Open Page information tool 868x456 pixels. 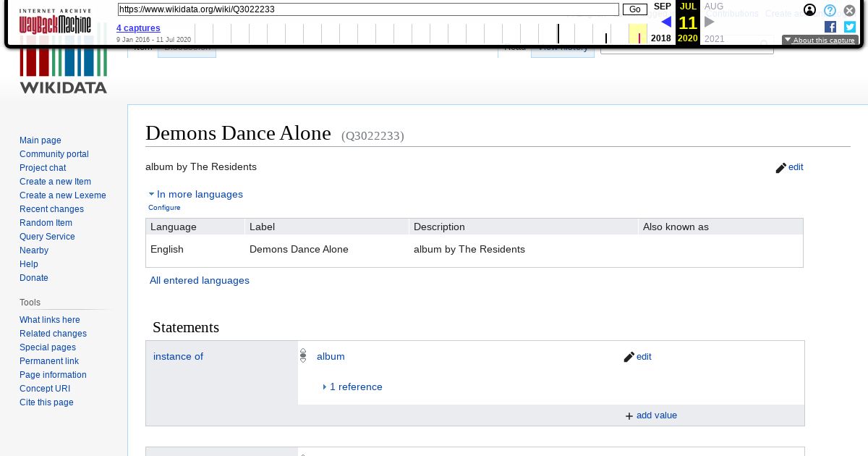(53, 375)
